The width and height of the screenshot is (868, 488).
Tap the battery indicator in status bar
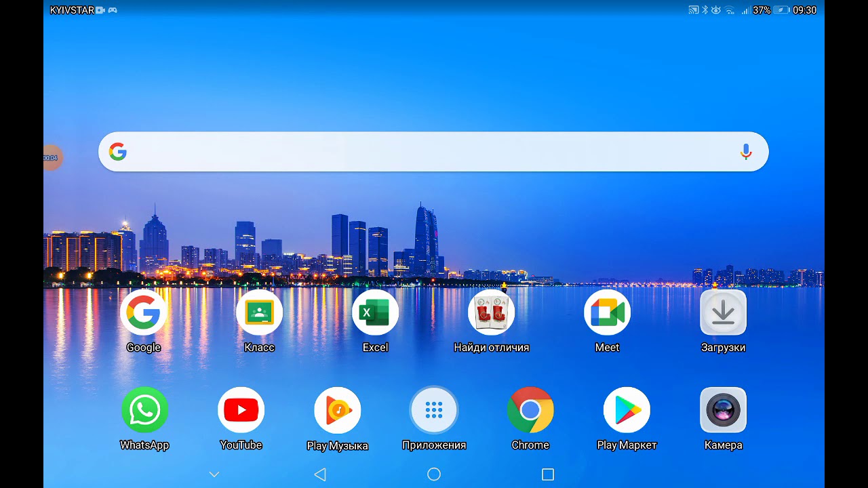(782, 10)
